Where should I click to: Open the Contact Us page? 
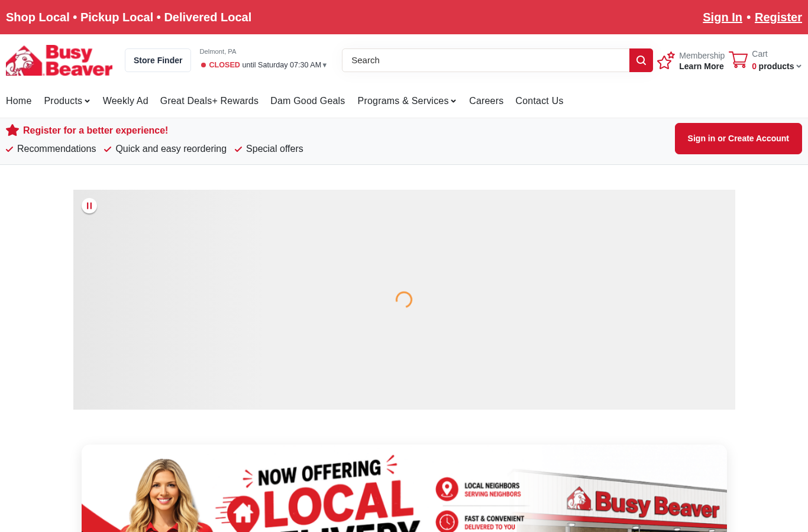point(539,100)
